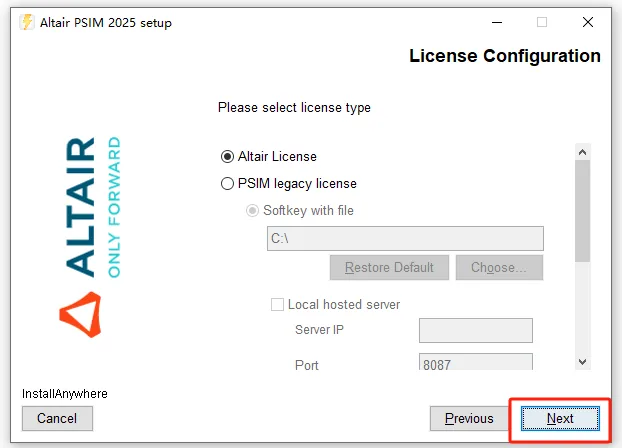The image size is (622, 448).
Task: Click the softkey file path field
Action: pyautogui.click(x=405, y=238)
